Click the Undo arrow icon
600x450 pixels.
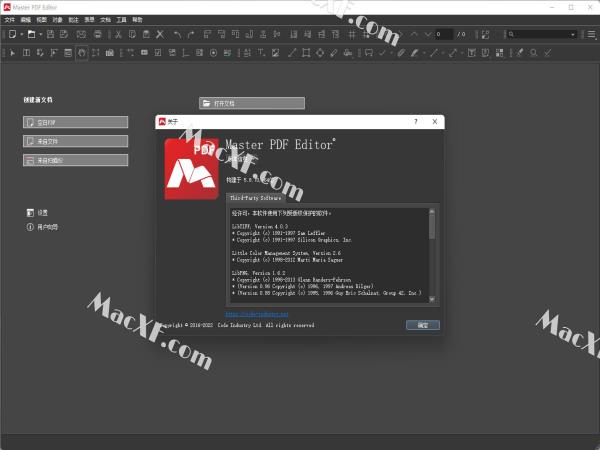(177, 34)
